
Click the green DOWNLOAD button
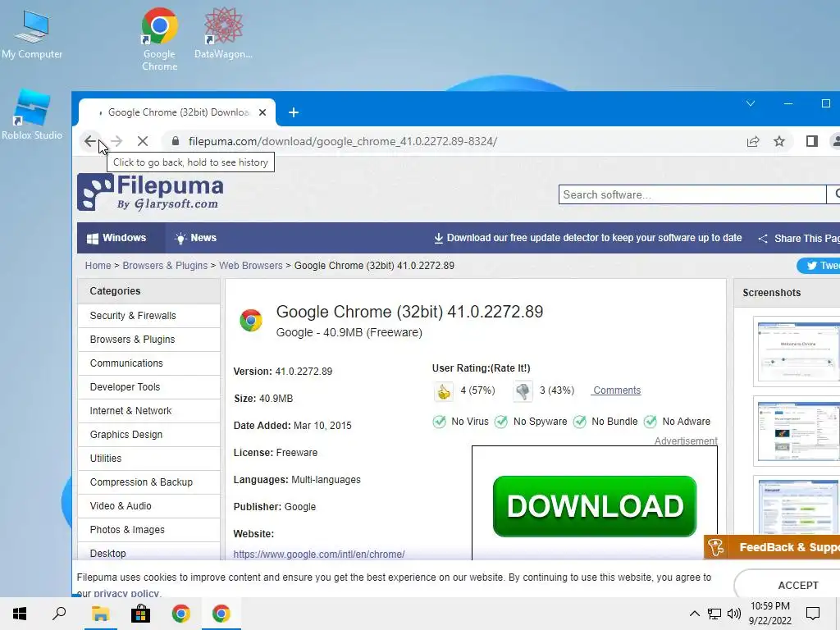point(595,506)
